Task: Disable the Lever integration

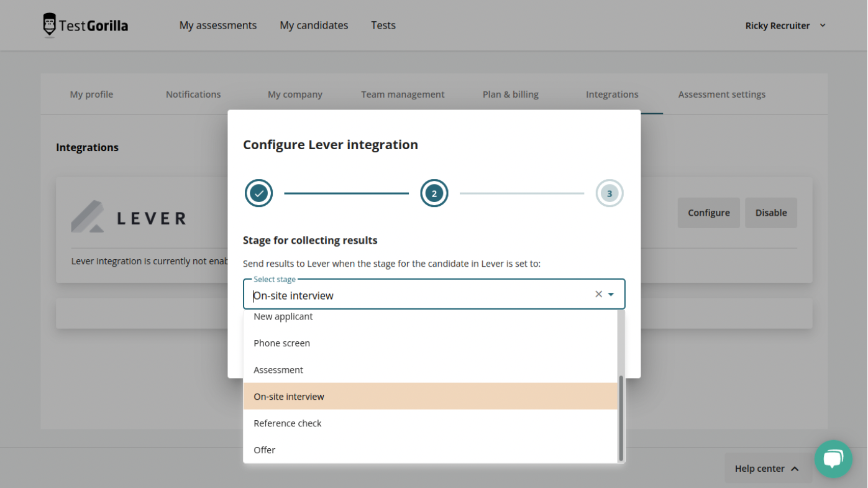Action: point(770,212)
